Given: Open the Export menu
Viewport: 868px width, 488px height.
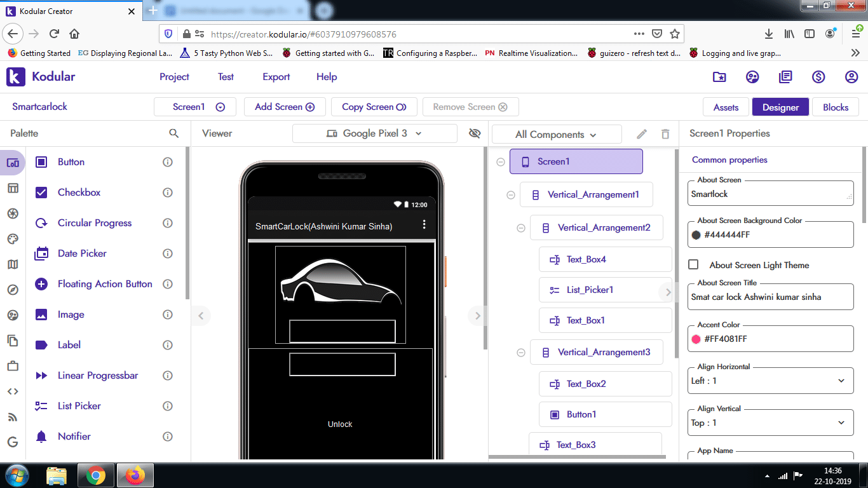Looking at the screenshot, I should tap(276, 77).
